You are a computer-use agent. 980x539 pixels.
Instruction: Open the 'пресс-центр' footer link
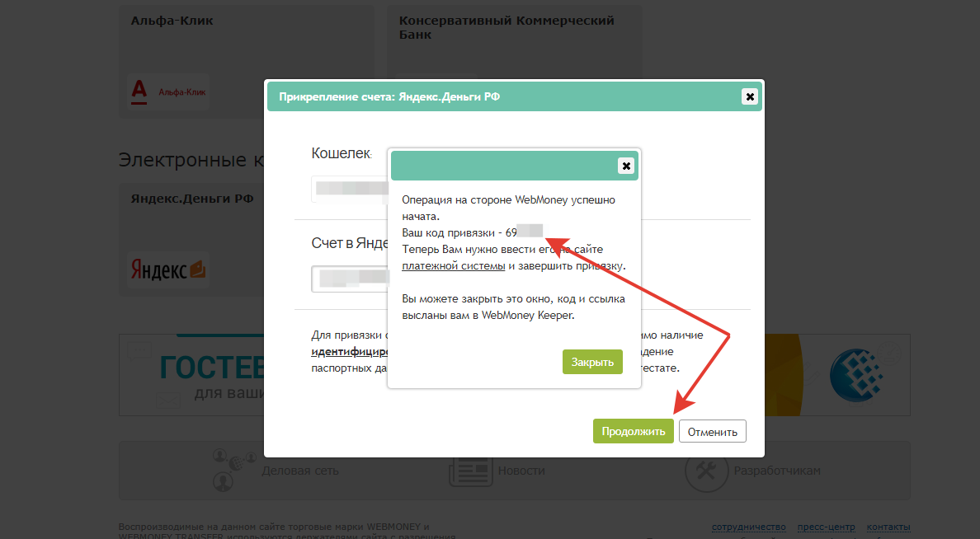[x=826, y=527]
